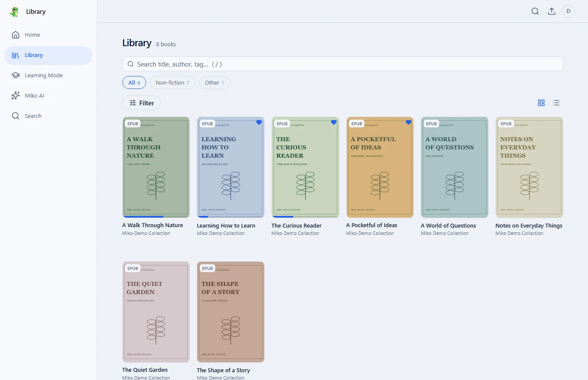Viewport: 588px width, 380px height.
Task: Toggle the heart on The Curious Reader
Action: point(334,123)
